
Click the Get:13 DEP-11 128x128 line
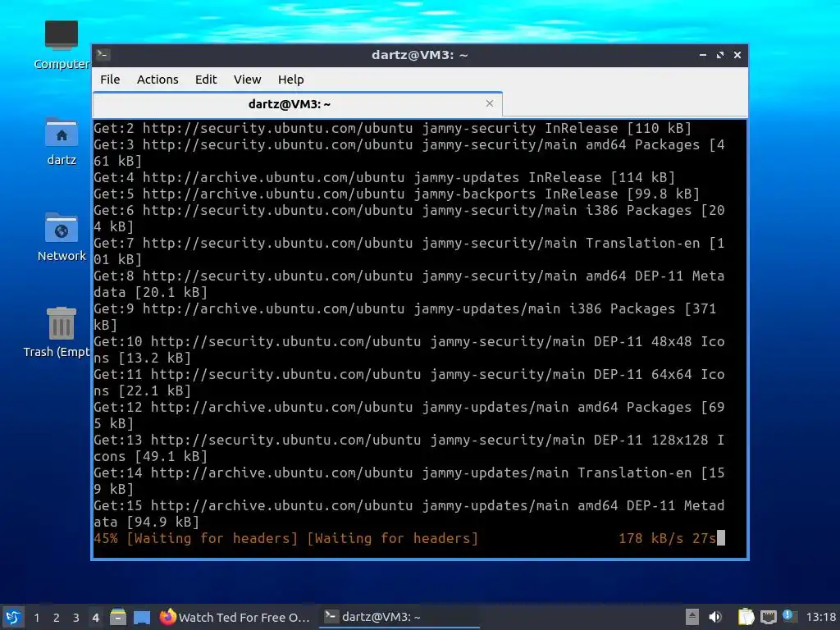tap(409, 448)
